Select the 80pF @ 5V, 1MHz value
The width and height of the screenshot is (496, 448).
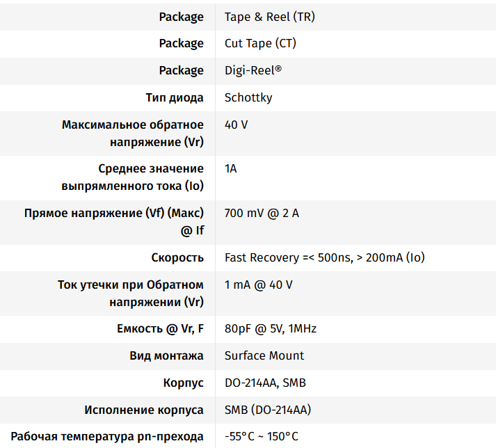click(x=271, y=328)
